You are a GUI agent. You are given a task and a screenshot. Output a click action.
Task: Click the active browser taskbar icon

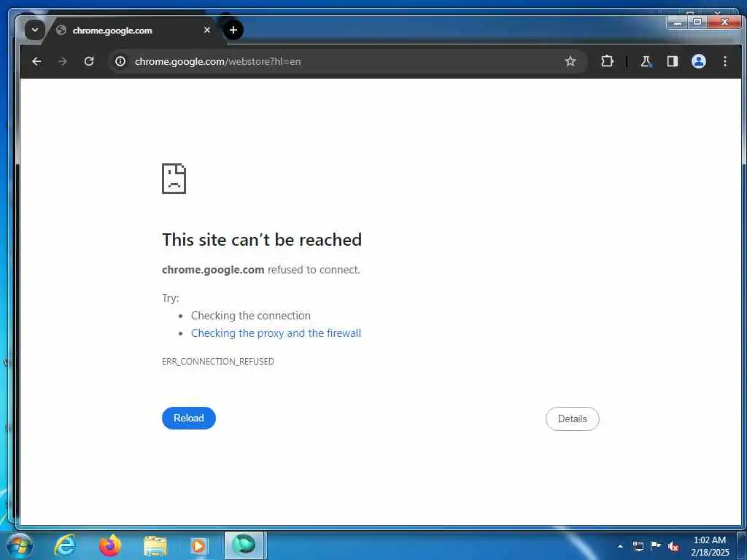(244, 545)
